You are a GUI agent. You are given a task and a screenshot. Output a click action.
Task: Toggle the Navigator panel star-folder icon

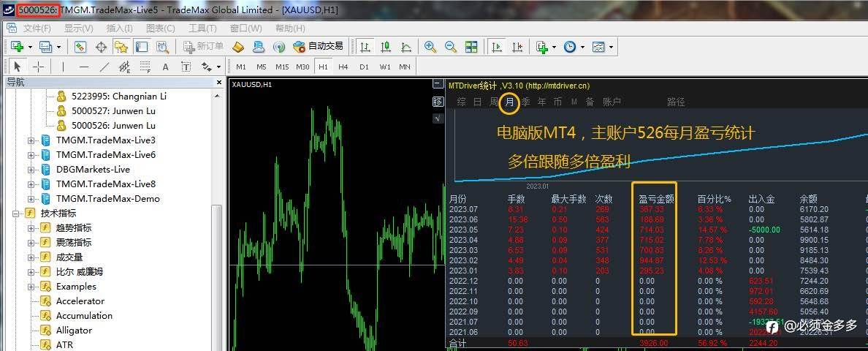tap(121, 47)
